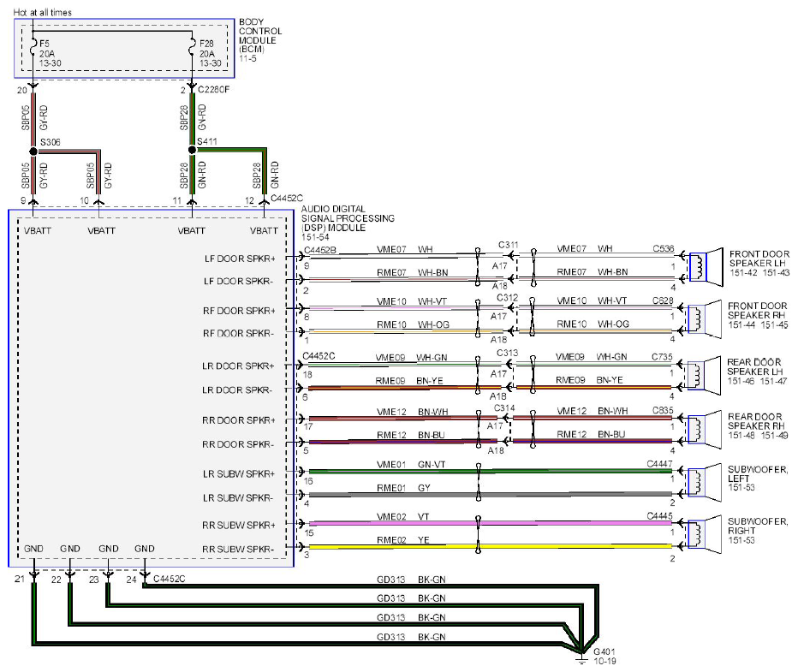798x672 pixels.
Task: Click the gray RME01 wire
Action: tap(490, 494)
